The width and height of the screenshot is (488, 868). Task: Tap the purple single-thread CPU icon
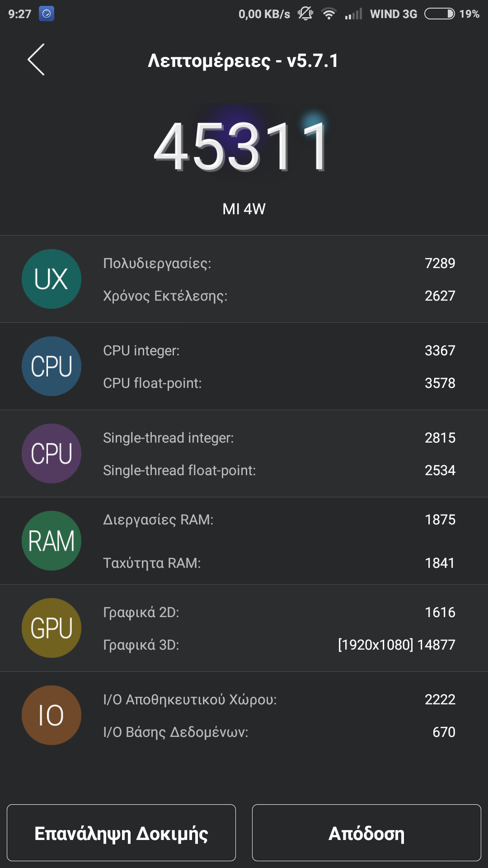pyautogui.click(x=52, y=453)
